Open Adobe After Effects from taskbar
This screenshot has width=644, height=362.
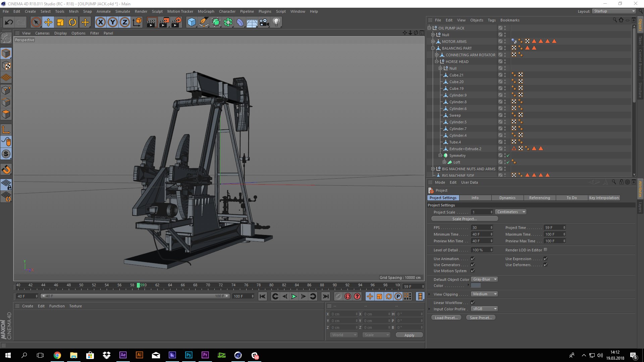tap(123, 355)
